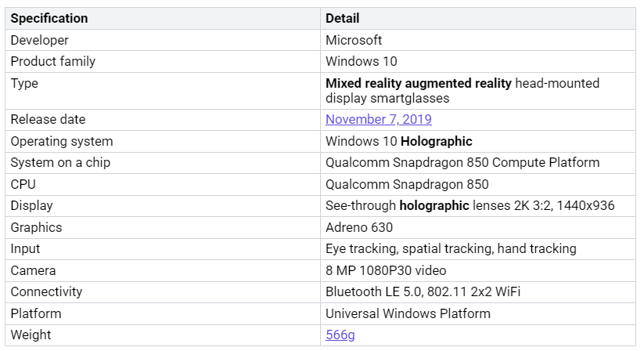Screen dimensions: 644x351
Task: Select the Detail column header
Action: tap(342, 18)
